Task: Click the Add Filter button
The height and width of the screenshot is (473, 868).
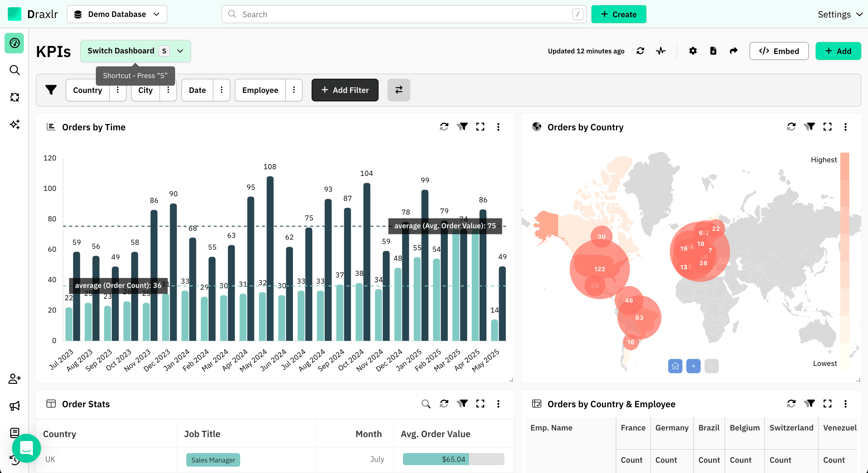Action: click(x=345, y=90)
